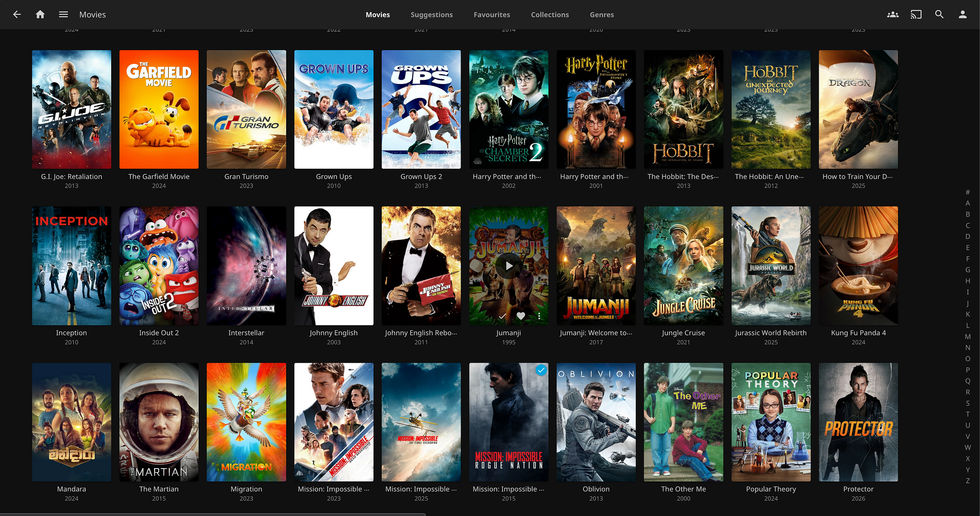Open the hamburger navigation menu
Image resolution: width=980 pixels, height=516 pixels.
[63, 14]
